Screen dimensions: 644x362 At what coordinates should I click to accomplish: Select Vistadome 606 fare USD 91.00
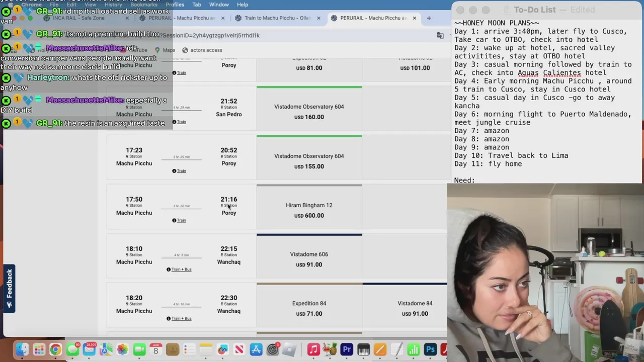point(309,256)
